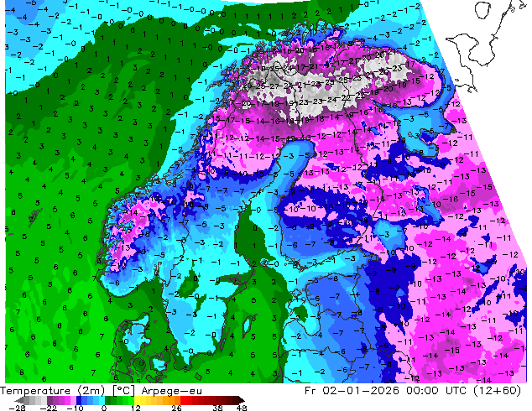Pick the bright red legend swatch right of 26
Screen dimensions: 532x411
[183, 400]
